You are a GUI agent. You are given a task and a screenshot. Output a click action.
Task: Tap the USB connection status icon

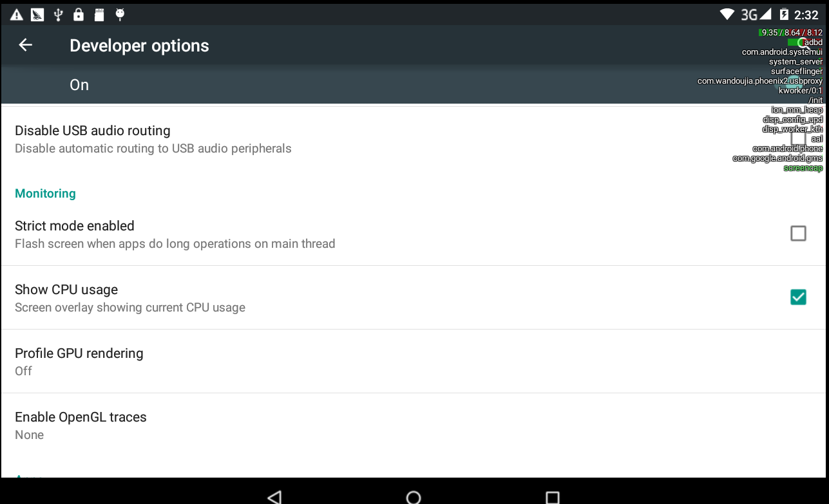click(x=58, y=14)
